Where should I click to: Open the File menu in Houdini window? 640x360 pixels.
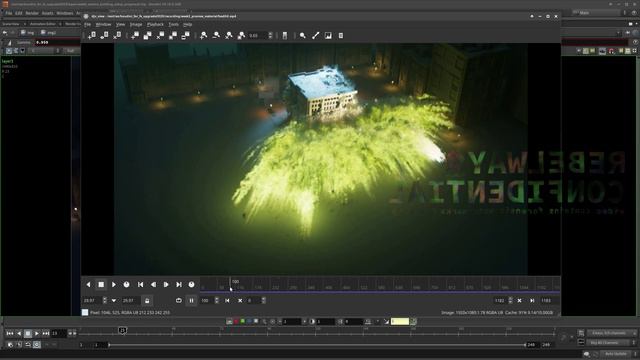9,13
